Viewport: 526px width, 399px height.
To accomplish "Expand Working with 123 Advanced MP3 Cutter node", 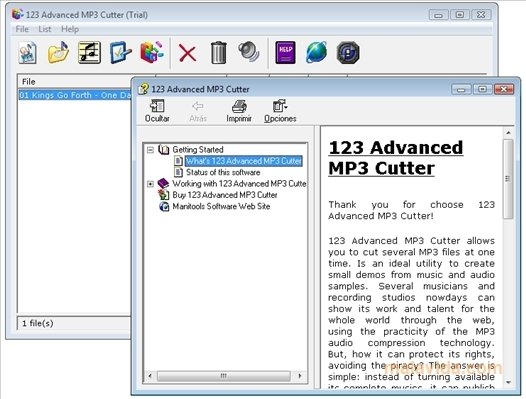I will point(150,184).
